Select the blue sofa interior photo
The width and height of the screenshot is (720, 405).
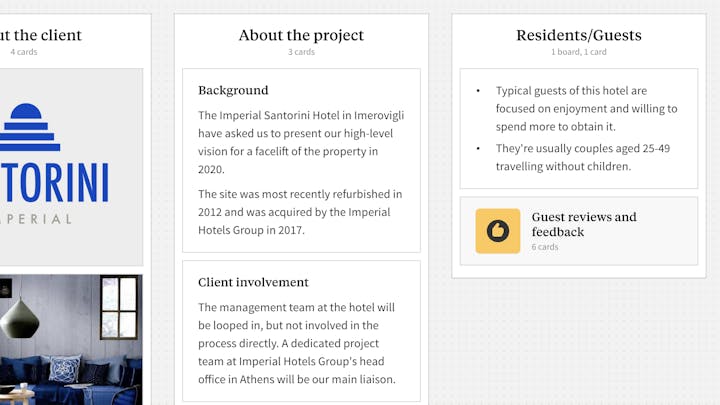point(70,340)
